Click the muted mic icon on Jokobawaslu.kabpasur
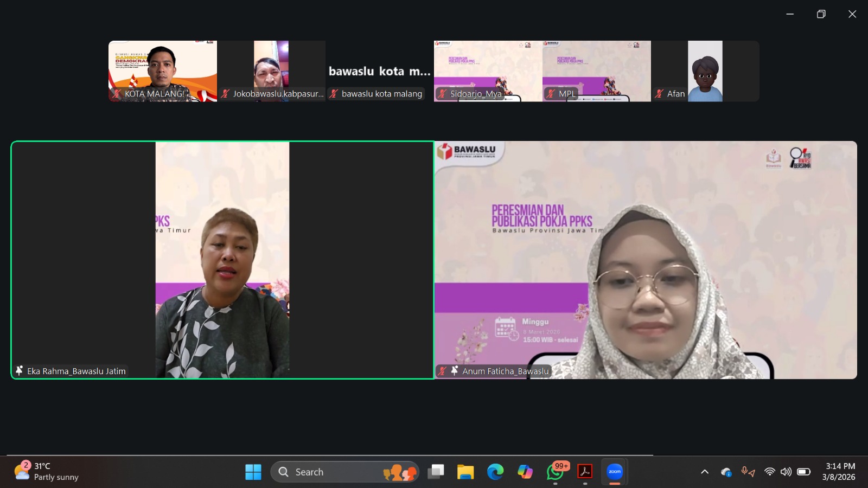 [x=225, y=94]
